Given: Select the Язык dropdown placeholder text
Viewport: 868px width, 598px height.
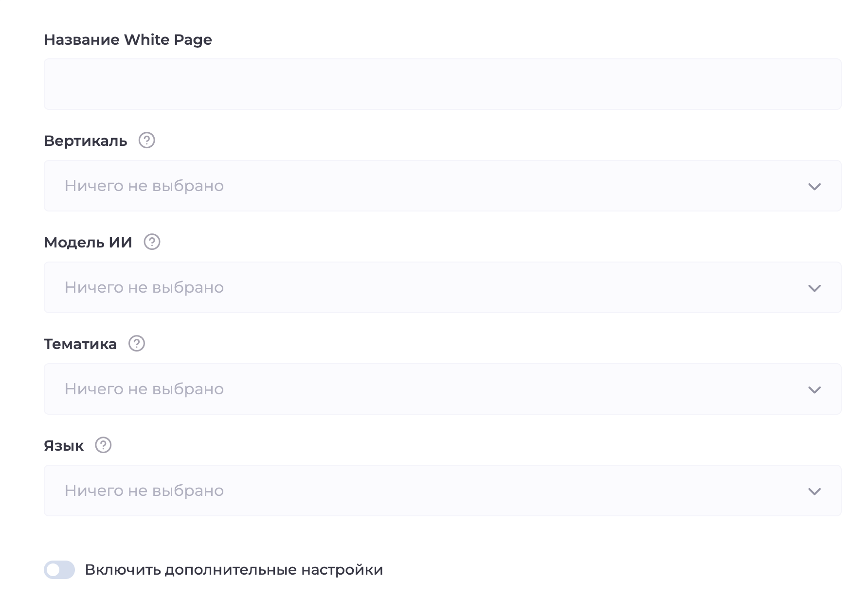Looking at the screenshot, I should tap(144, 491).
